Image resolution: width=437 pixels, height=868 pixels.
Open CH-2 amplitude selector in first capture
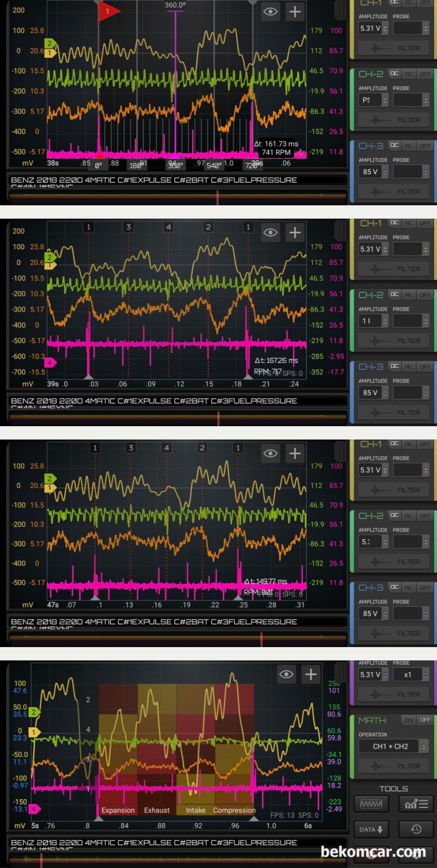[373, 100]
